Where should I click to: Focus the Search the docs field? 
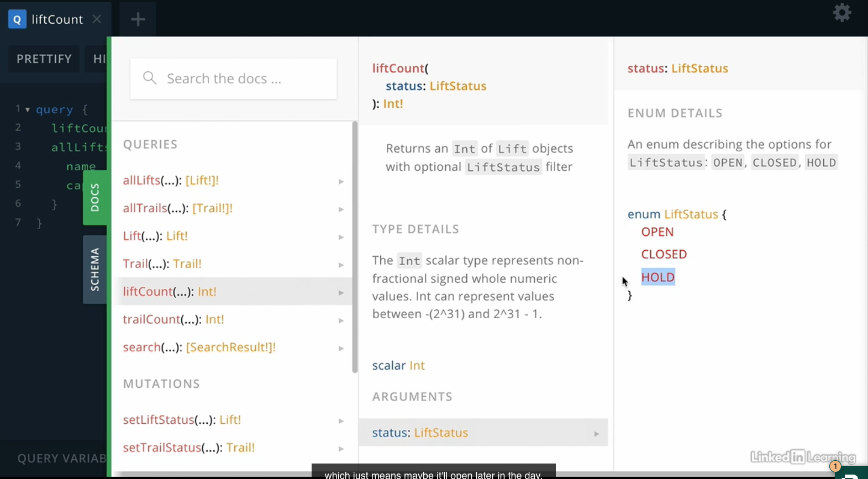tap(234, 78)
